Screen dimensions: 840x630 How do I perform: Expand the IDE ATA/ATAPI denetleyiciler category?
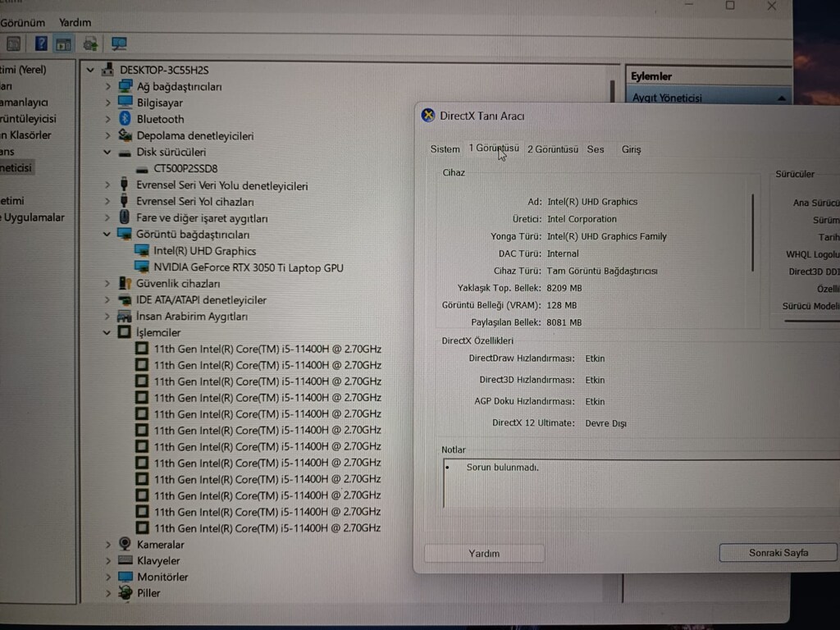107,300
